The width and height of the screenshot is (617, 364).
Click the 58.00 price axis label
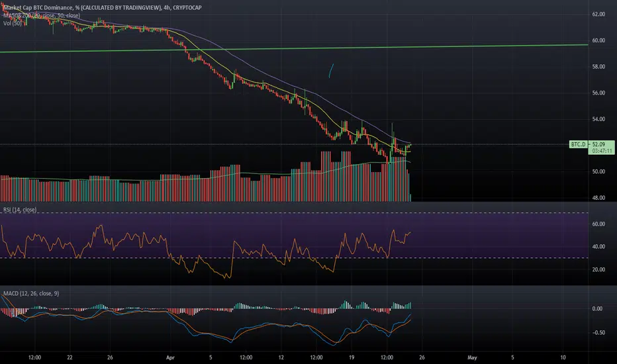598,66
